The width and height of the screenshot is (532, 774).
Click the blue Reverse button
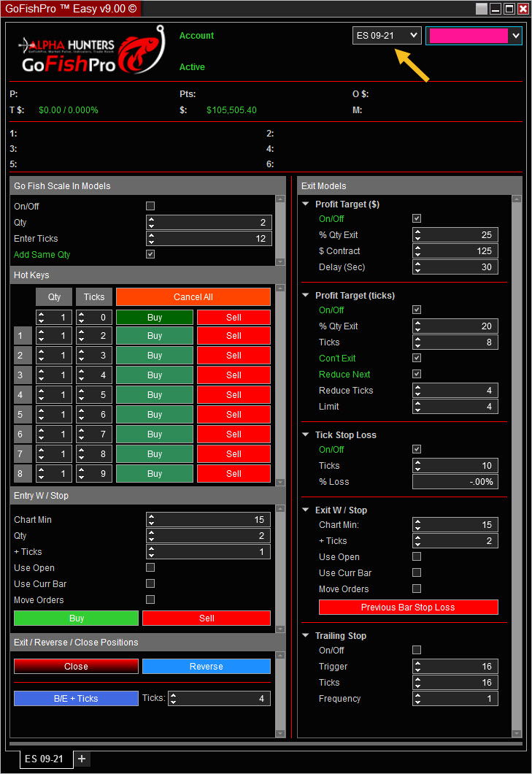tap(207, 667)
